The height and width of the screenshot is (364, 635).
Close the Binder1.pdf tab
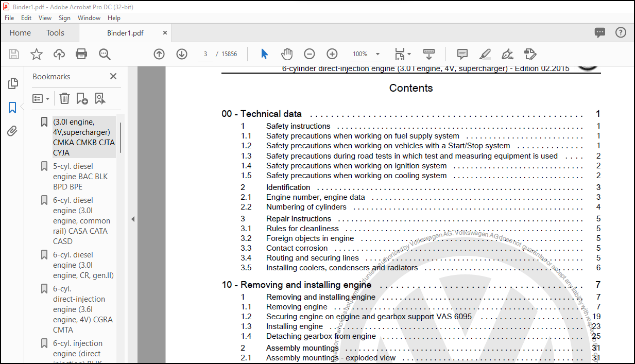point(165,32)
